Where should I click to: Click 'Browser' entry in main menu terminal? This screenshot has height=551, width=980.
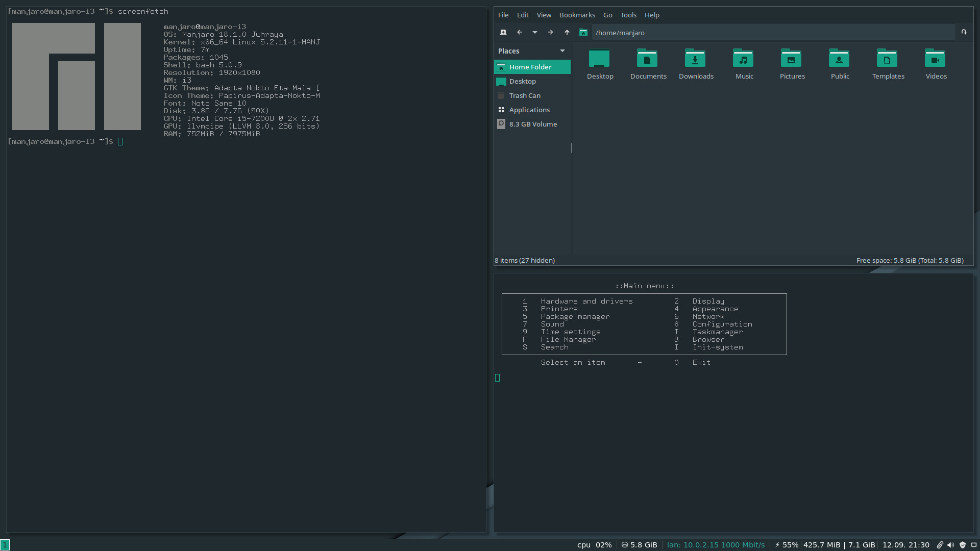click(x=708, y=339)
